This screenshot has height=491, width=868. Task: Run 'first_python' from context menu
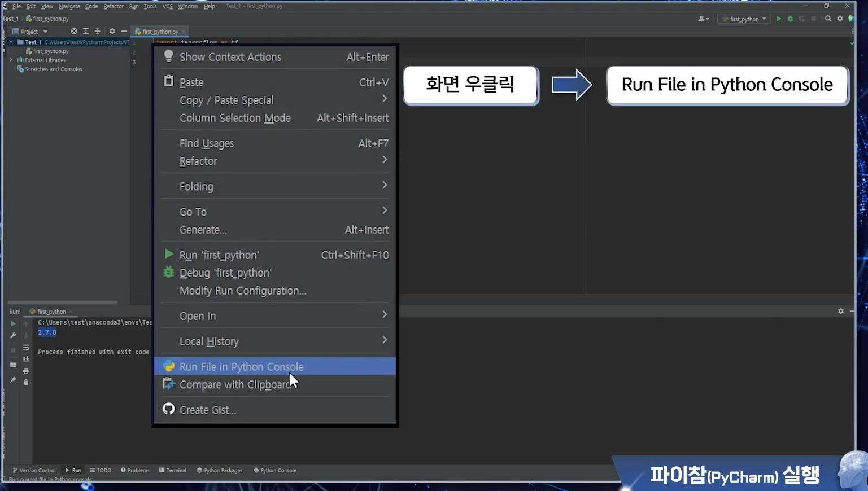274,255
